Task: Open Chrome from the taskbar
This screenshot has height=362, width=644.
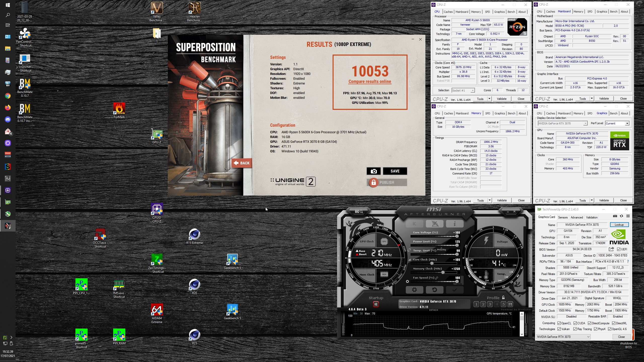Action: (8, 96)
